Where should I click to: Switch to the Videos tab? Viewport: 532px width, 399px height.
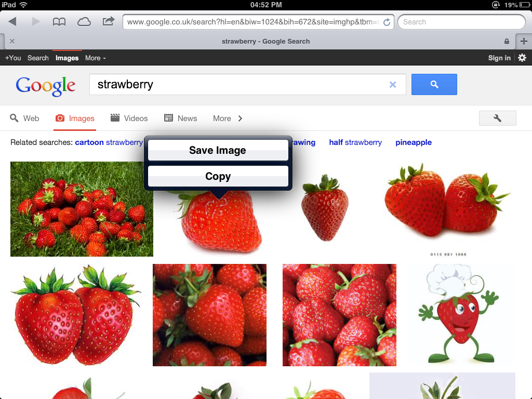(129, 118)
